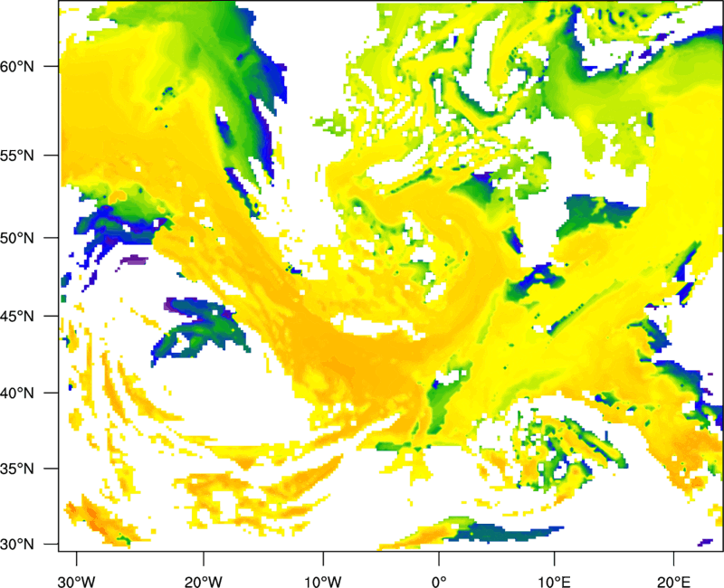724x588 pixels.
Task: Click the 45°N latitude label
Action: [17, 316]
